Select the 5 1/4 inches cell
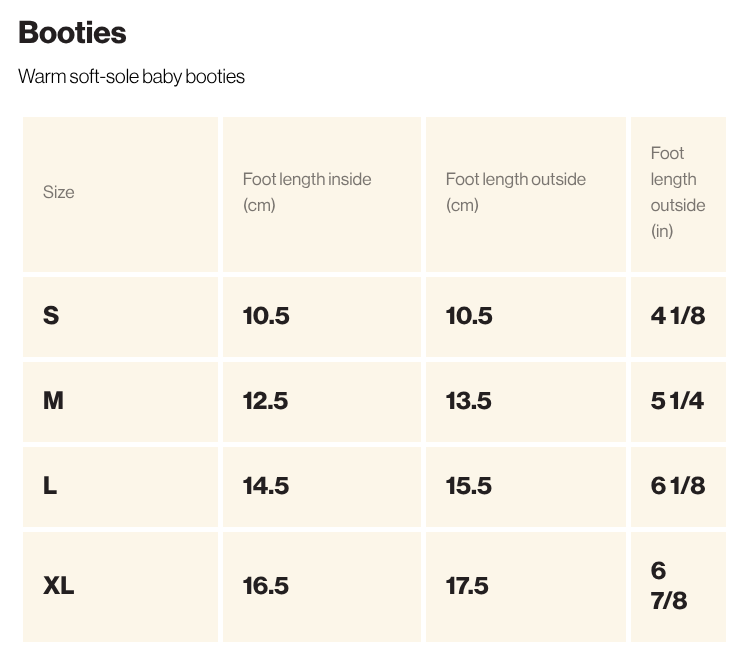The height and width of the screenshot is (658, 743). (x=677, y=400)
